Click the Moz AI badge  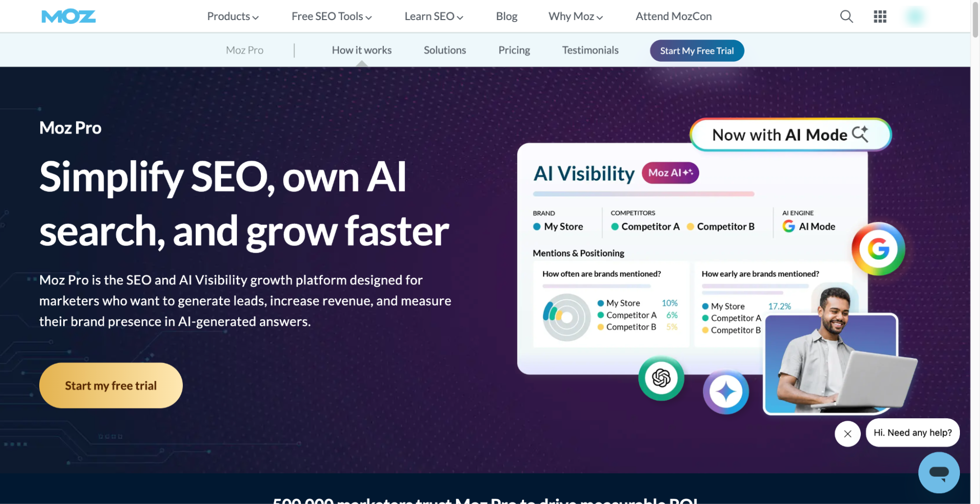[x=670, y=173]
